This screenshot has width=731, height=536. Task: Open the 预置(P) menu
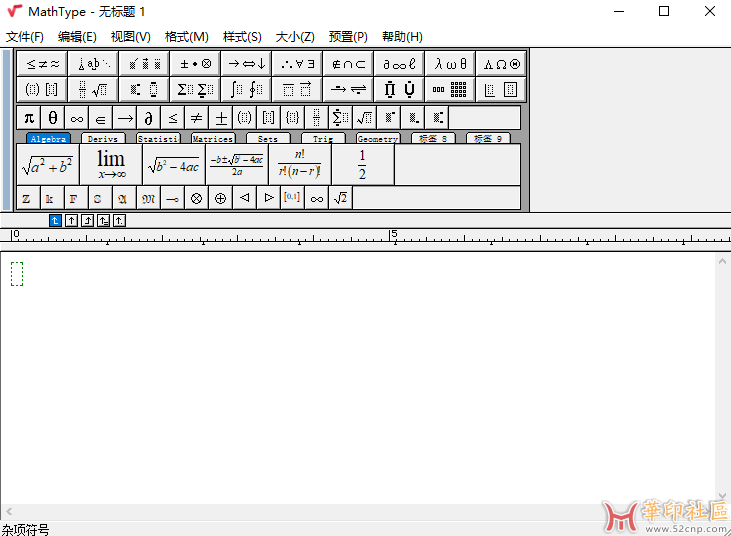(x=348, y=37)
